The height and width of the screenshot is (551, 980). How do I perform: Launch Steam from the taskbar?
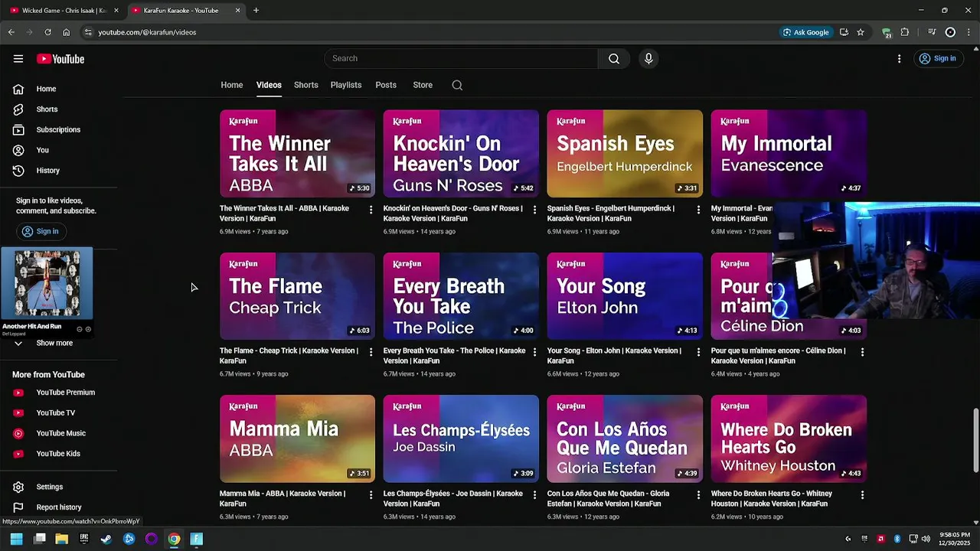106,539
